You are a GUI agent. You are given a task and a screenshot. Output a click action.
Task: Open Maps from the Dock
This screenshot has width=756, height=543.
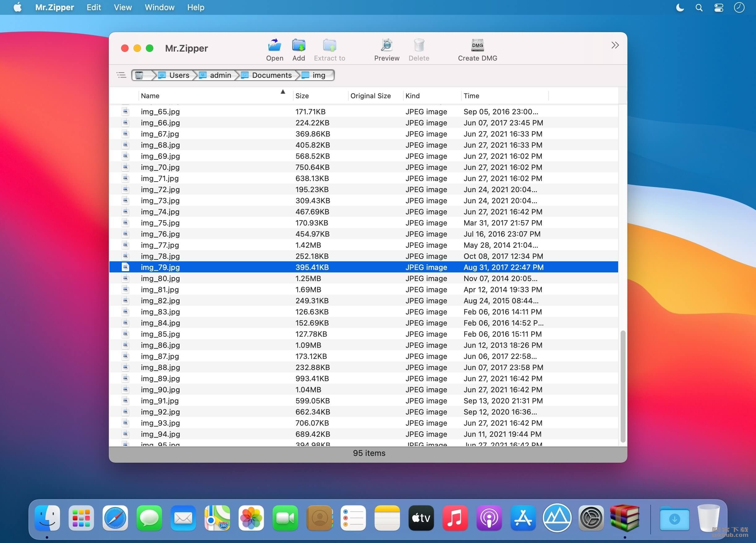(x=217, y=518)
